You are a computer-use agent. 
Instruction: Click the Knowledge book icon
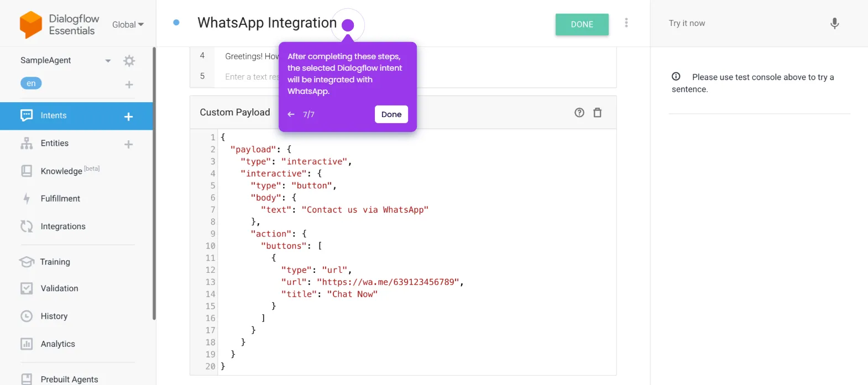(27, 171)
